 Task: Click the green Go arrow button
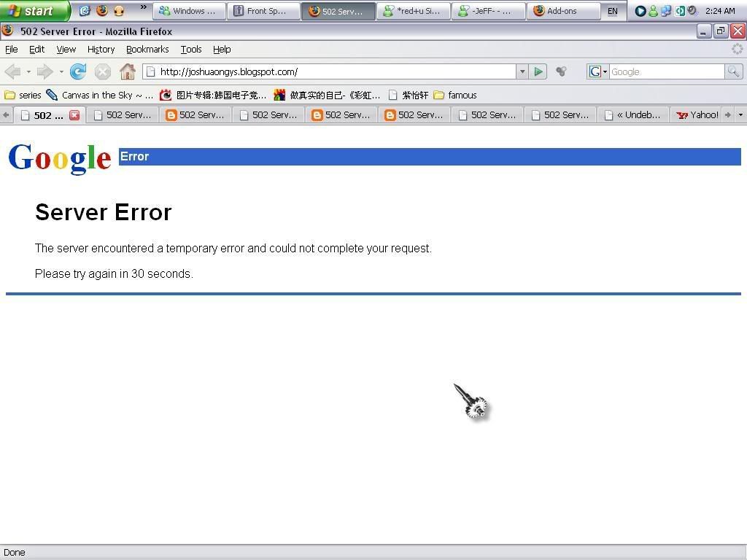pos(538,72)
